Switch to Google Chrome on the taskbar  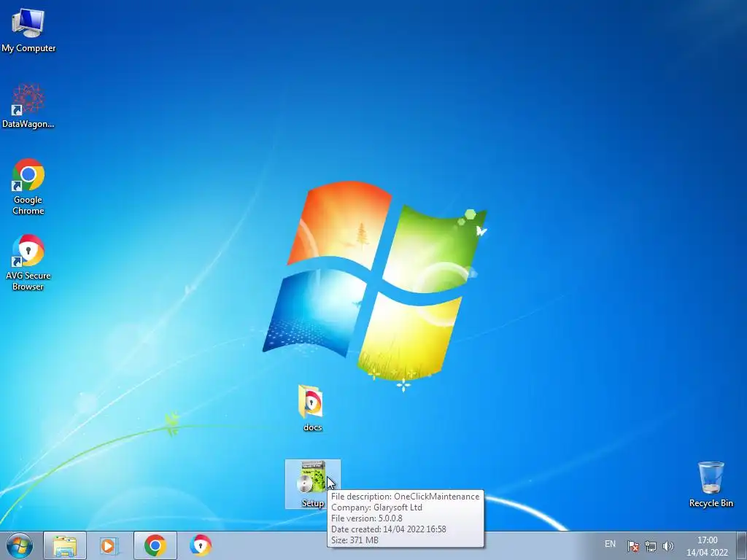point(155,545)
